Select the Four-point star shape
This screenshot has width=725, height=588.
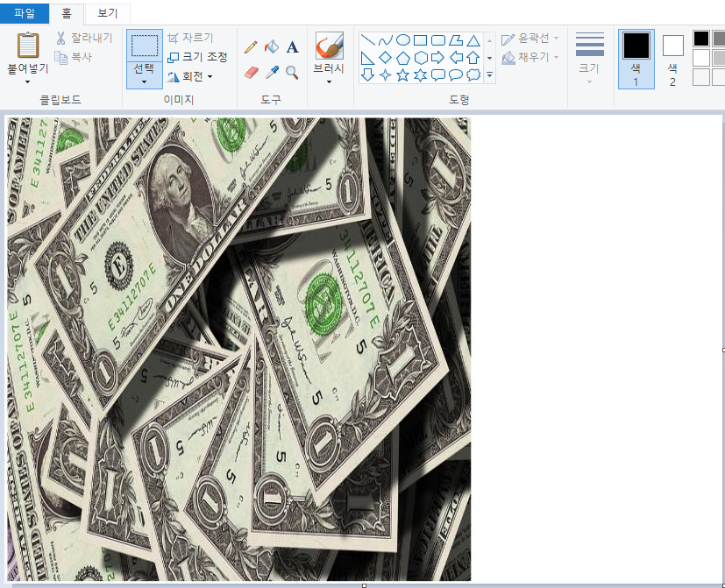point(385,74)
